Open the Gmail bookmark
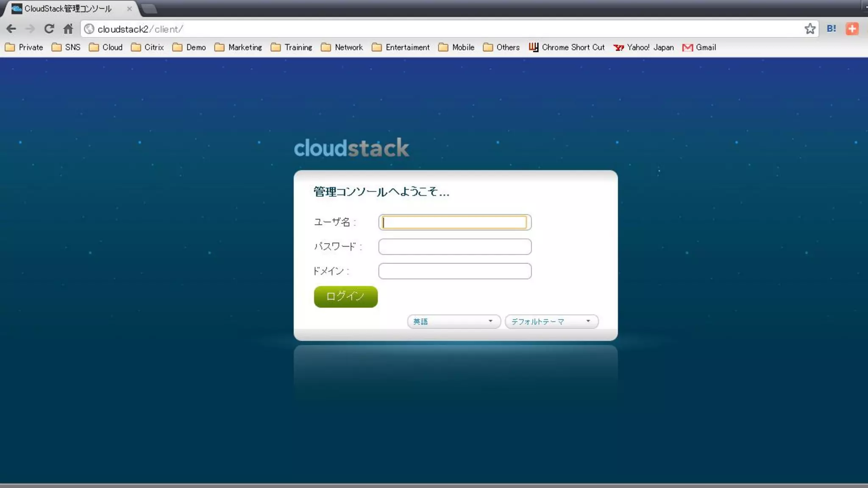 coord(699,47)
